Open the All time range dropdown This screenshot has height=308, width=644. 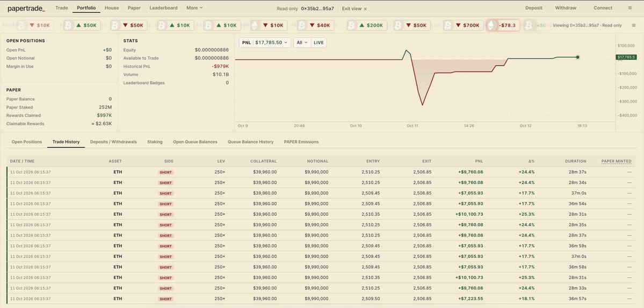(302, 42)
